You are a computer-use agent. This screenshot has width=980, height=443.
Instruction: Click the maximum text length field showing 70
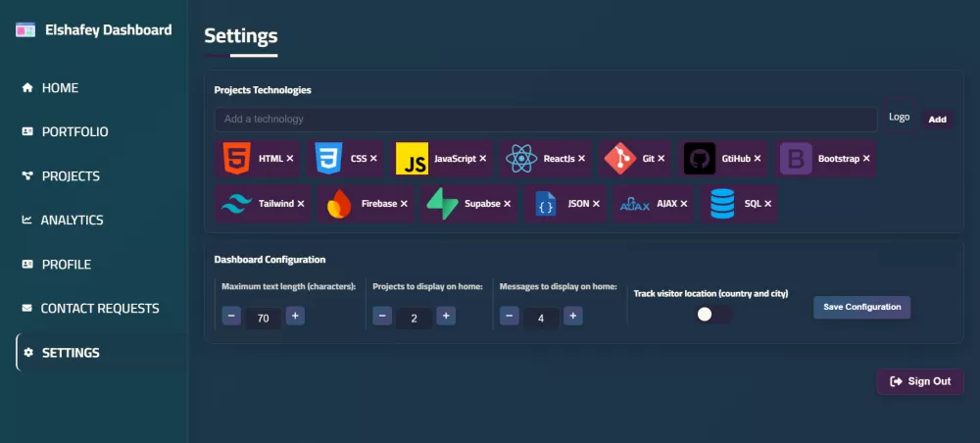(263, 318)
